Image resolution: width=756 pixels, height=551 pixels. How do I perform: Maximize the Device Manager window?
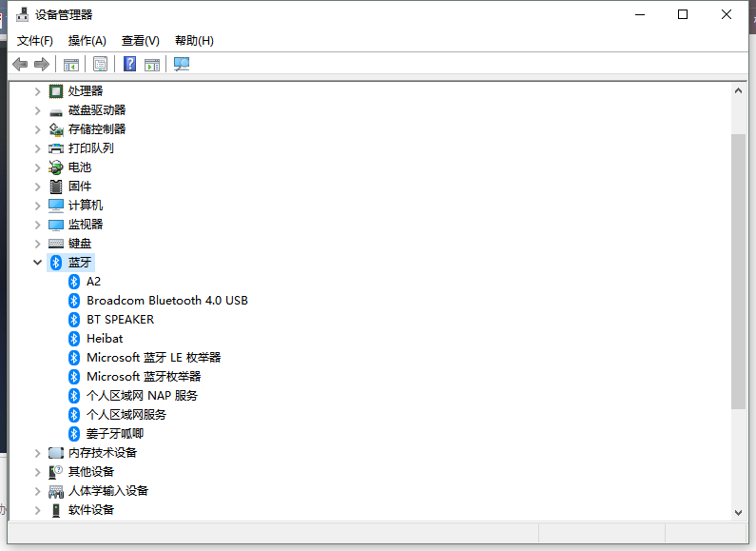click(683, 14)
